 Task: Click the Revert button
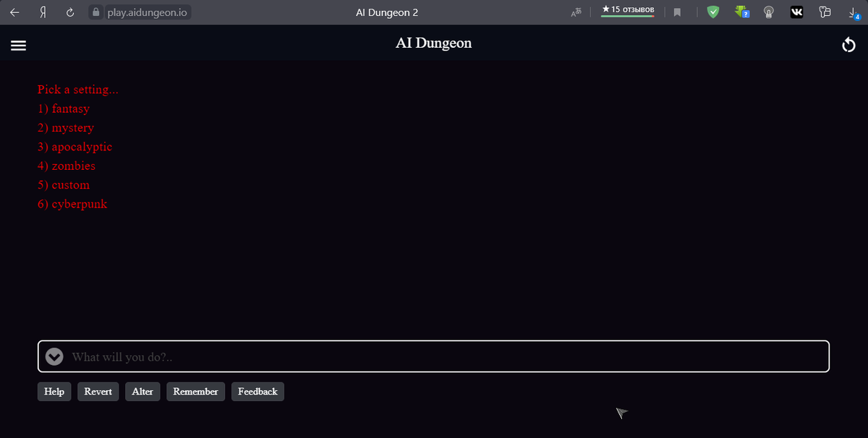pos(98,392)
